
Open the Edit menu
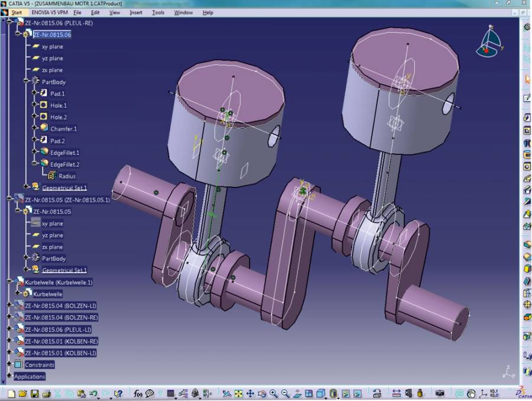tap(95, 12)
